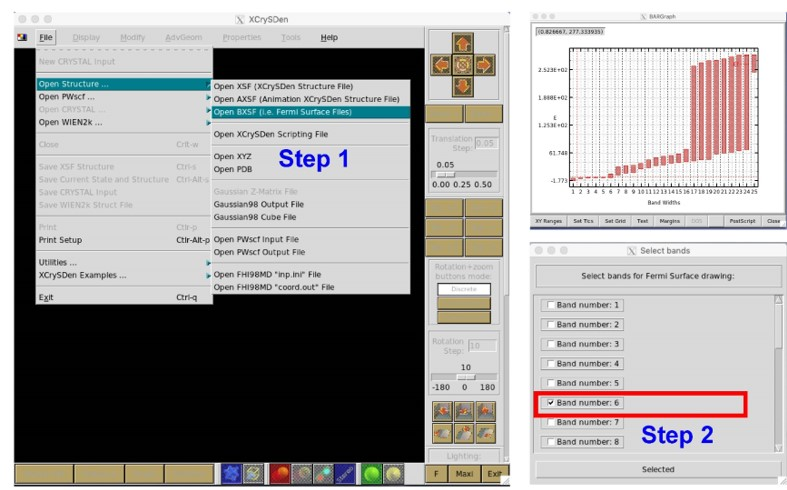
Task: Choose Open AXSF animation structure file
Action: click(311, 99)
